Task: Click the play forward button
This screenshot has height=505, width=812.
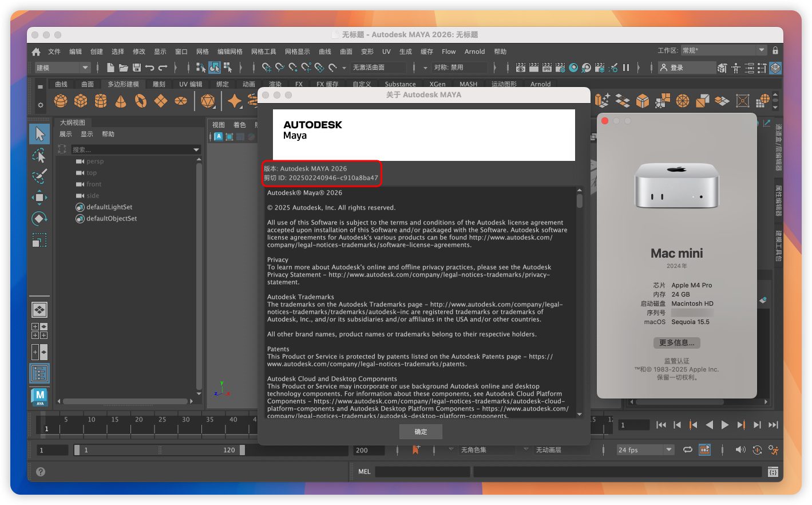Action: point(724,425)
